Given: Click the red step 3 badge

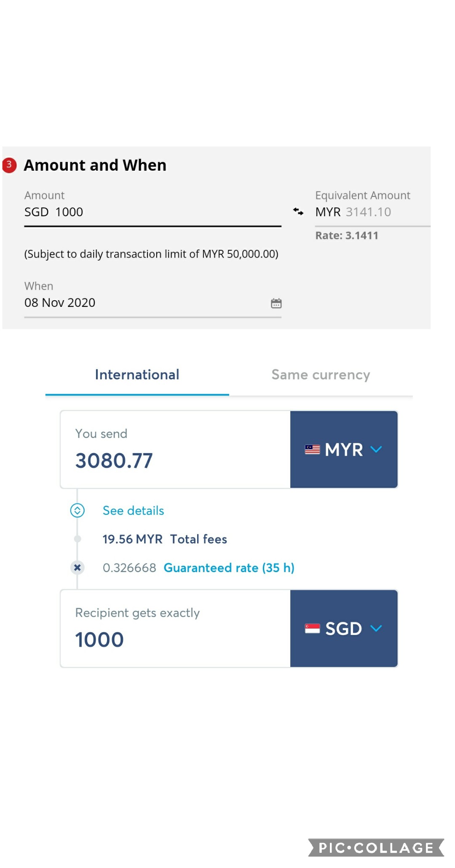Looking at the screenshot, I should tap(9, 165).
